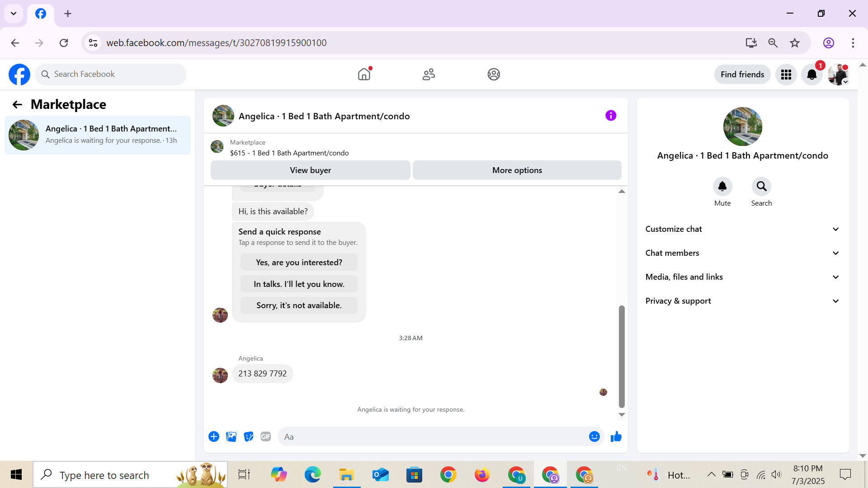Image resolution: width=868 pixels, height=488 pixels.
Task: Open the Facebook notifications bell
Action: pos(811,75)
